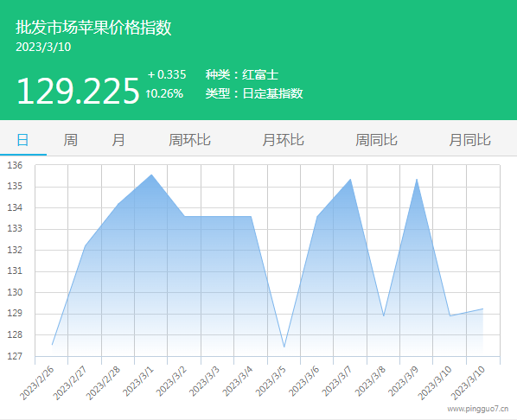Click the 136 y-axis value label

coord(15,165)
